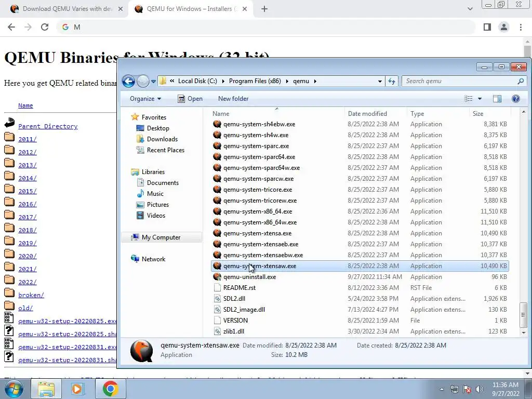Open recent locations dropdown next to forward arrow
The height and width of the screenshot is (399, 532).
(x=153, y=82)
